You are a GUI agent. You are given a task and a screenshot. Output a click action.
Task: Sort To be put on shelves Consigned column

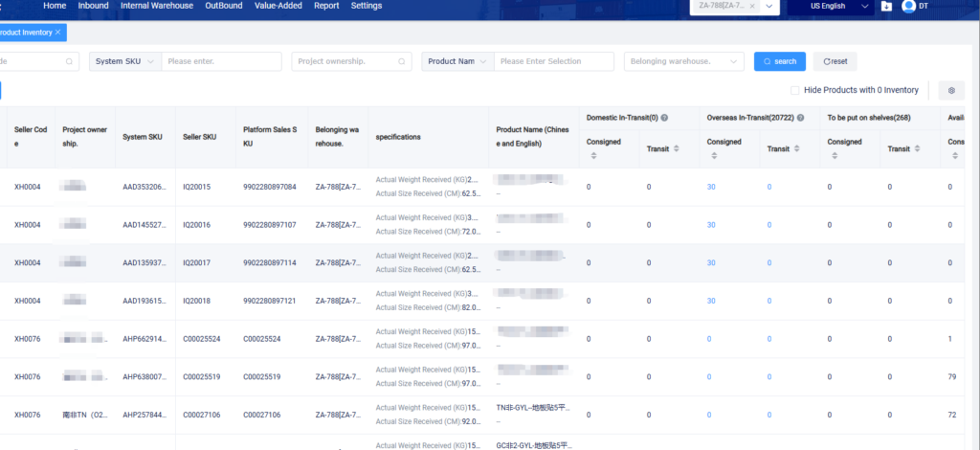pos(835,156)
